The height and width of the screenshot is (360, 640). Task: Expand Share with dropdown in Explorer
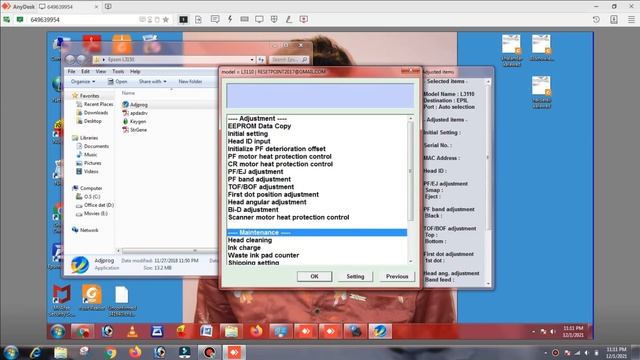(x=153, y=82)
